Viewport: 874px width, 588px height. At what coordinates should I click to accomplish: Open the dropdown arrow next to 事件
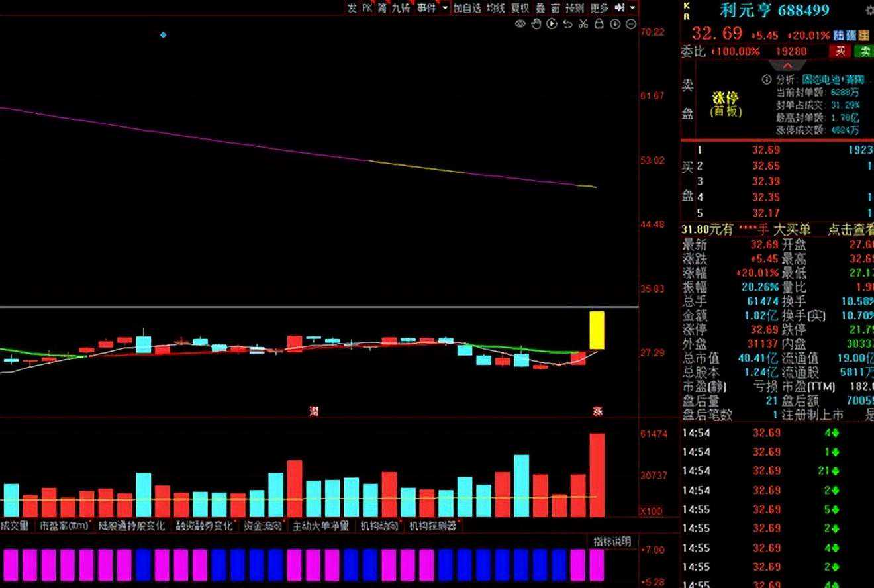pos(445,7)
